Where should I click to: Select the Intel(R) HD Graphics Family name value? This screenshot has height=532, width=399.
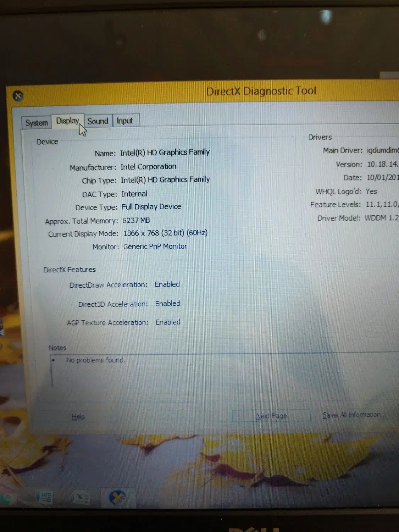165,152
